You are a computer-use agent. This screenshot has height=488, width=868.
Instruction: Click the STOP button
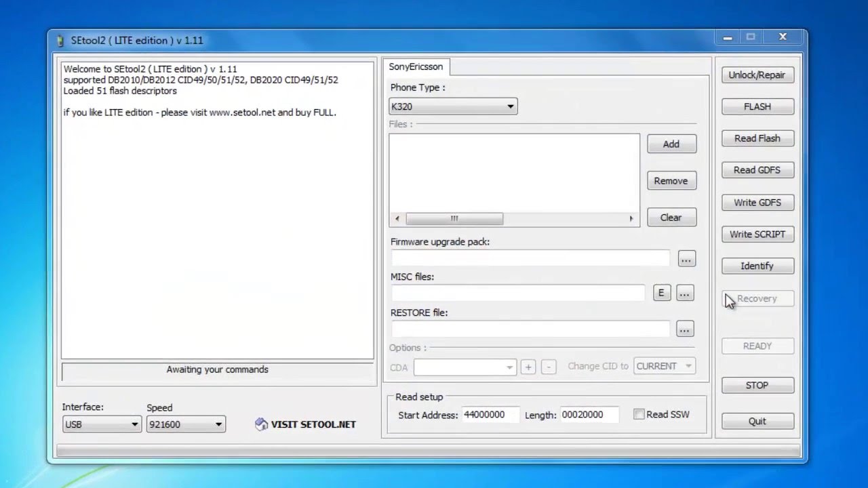(757, 385)
